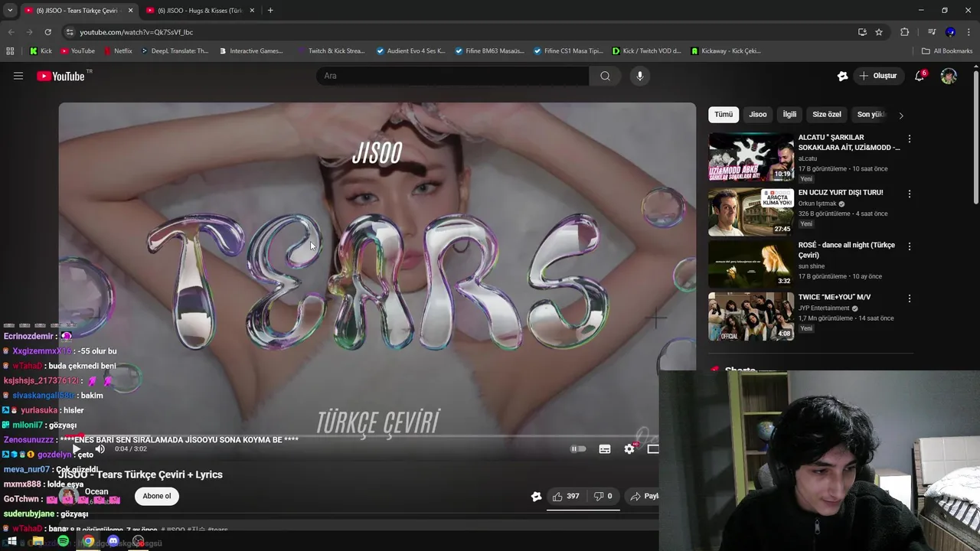The height and width of the screenshot is (551, 980).
Task: Open Spotify from the taskbar
Action: coord(63,541)
